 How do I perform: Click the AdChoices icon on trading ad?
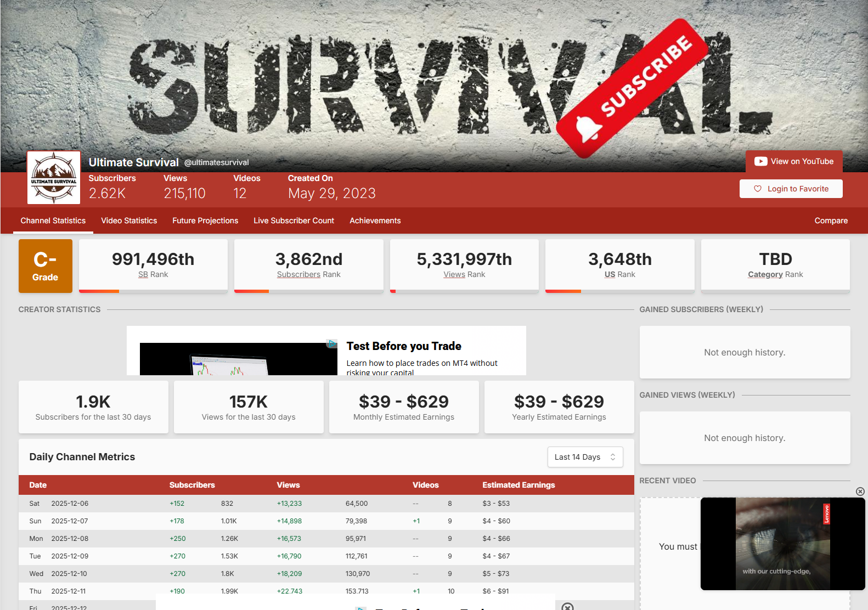[332, 344]
